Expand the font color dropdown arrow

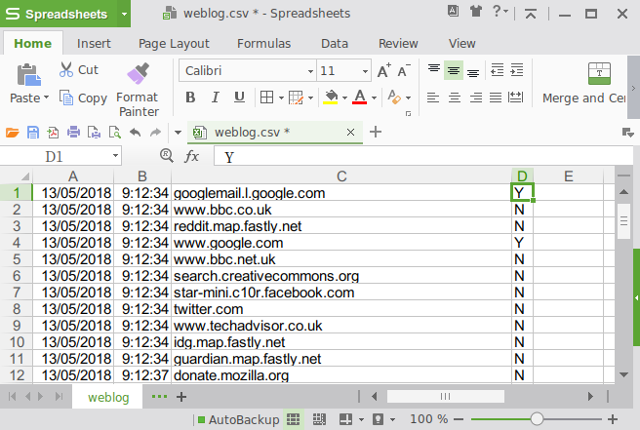(x=374, y=98)
